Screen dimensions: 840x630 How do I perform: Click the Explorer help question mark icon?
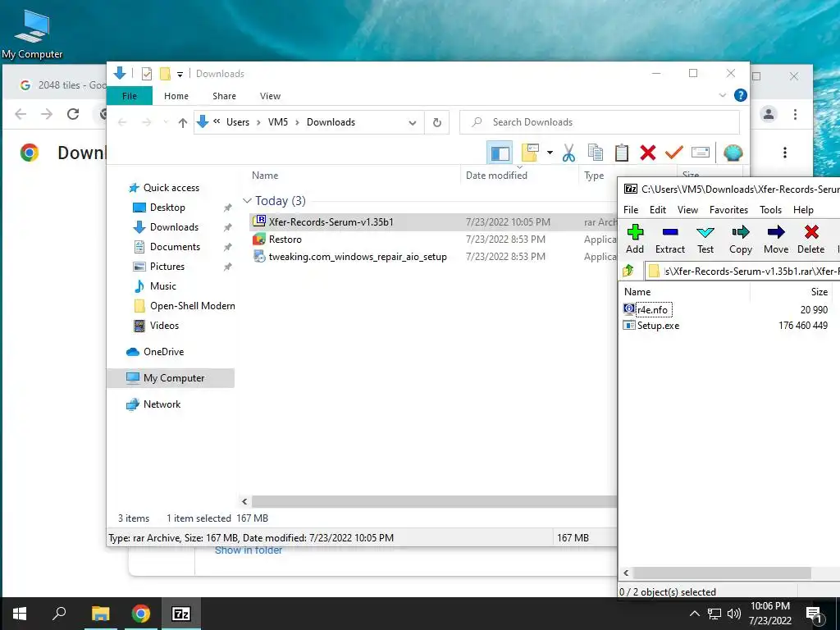point(740,95)
